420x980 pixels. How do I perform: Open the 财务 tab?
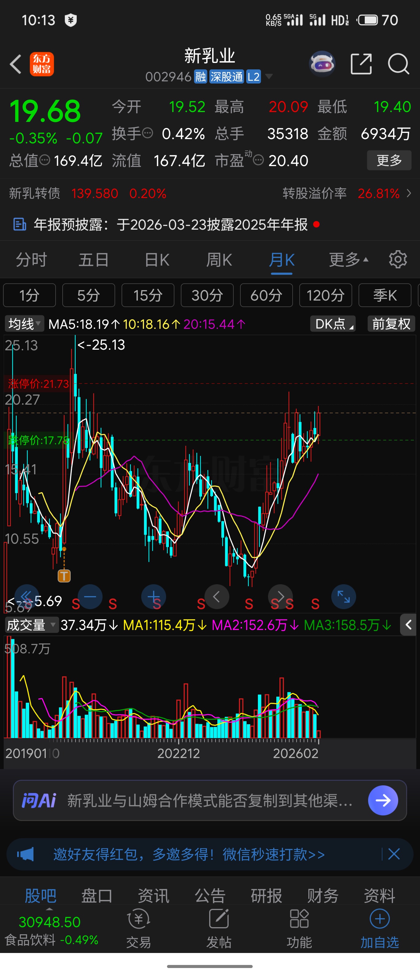pyautogui.click(x=323, y=896)
